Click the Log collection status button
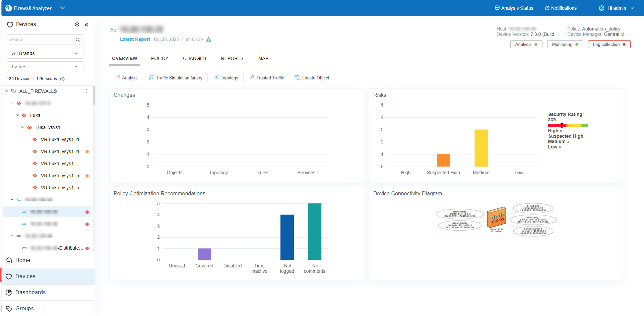 609,44
